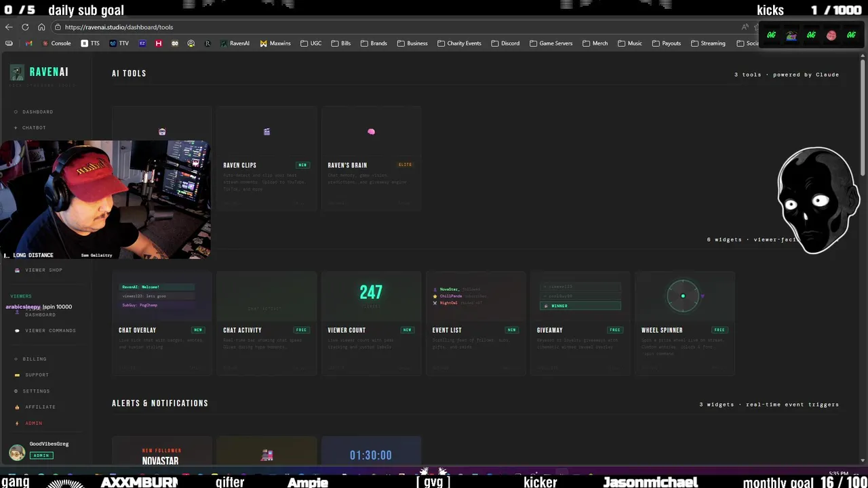Screen dimensions: 868x488
Task: Click the 247 viewer count preview
Action: (371, 292)
